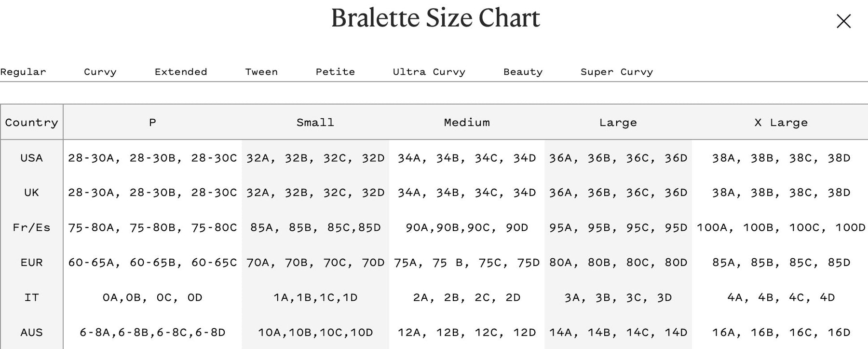Open the Ultra Curvy tab

429,72
